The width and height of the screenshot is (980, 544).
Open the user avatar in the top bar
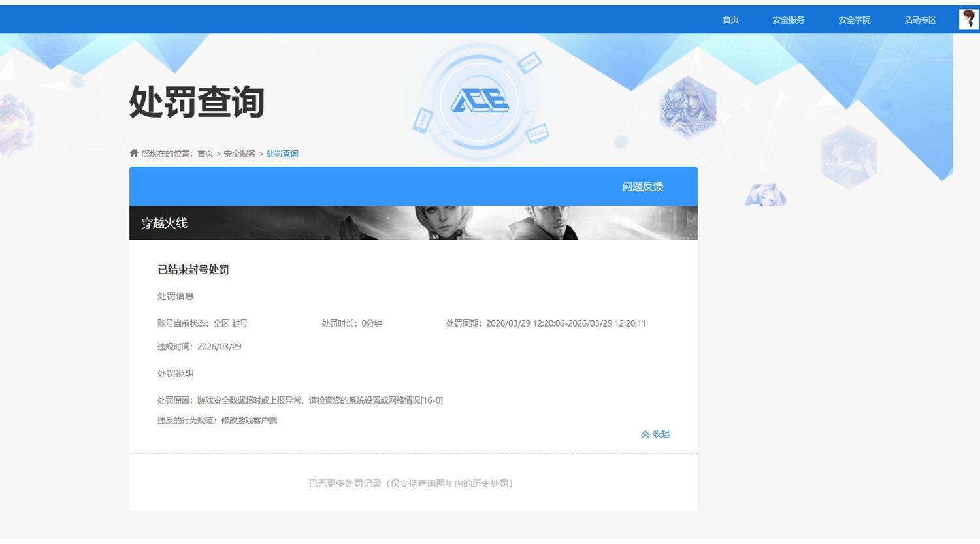(967, 19)
